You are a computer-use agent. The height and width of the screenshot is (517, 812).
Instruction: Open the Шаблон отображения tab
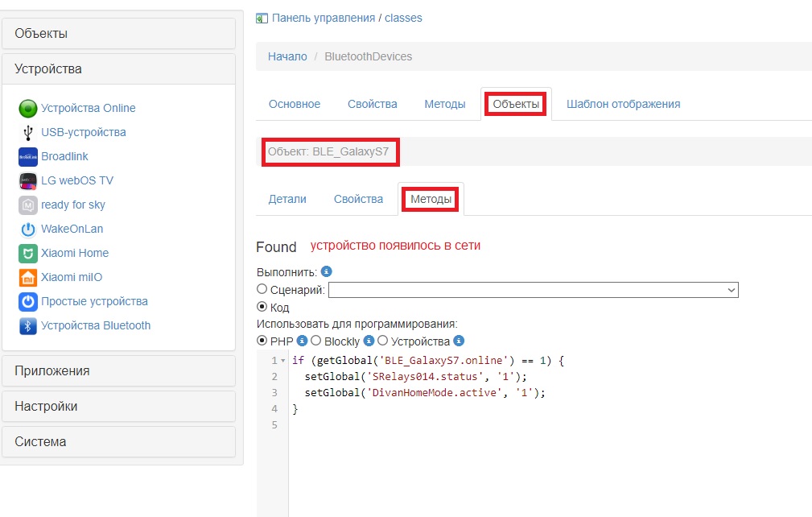coord(623,104)
